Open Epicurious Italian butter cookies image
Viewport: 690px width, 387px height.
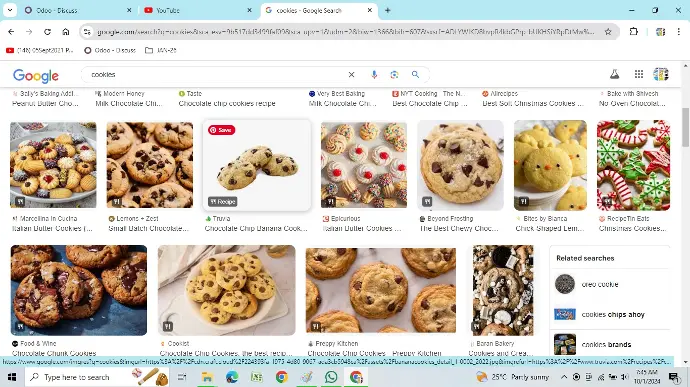(x=364, y=165)
